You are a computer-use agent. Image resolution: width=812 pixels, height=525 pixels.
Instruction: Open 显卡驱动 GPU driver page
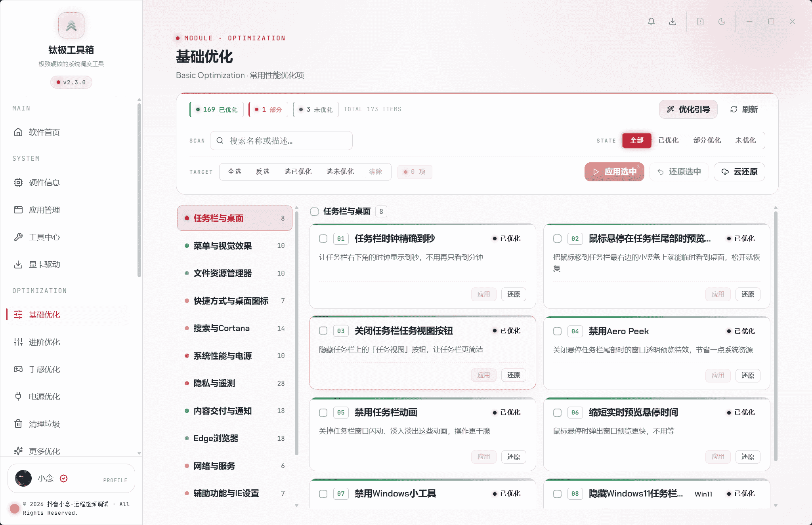coord(71,264)
